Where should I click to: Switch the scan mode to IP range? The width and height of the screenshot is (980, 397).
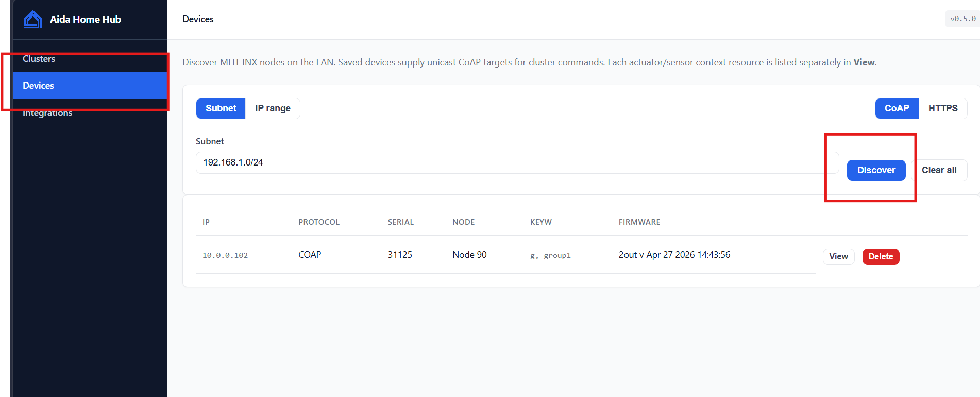[x=273, y=108]
